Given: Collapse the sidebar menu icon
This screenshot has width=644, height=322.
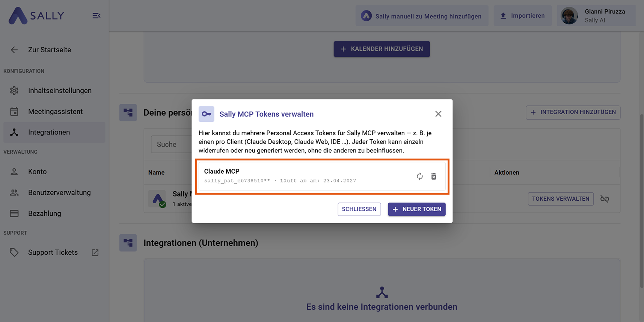Looking at the screenshot, I should (x=97, y=16).
